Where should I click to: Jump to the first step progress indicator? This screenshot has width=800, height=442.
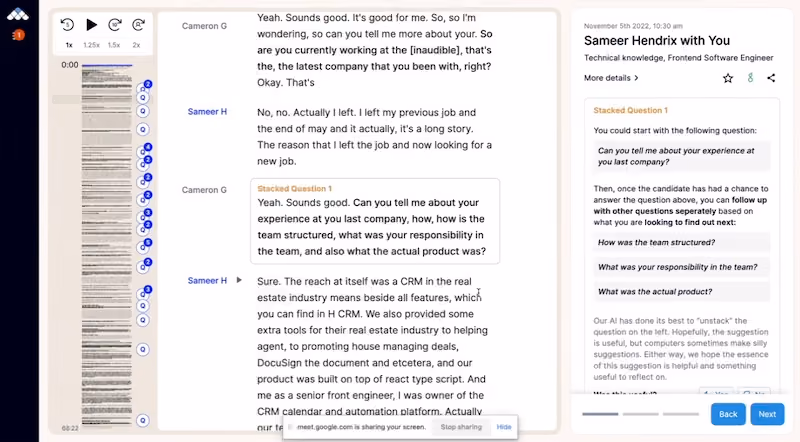click(x=600, y=414)
